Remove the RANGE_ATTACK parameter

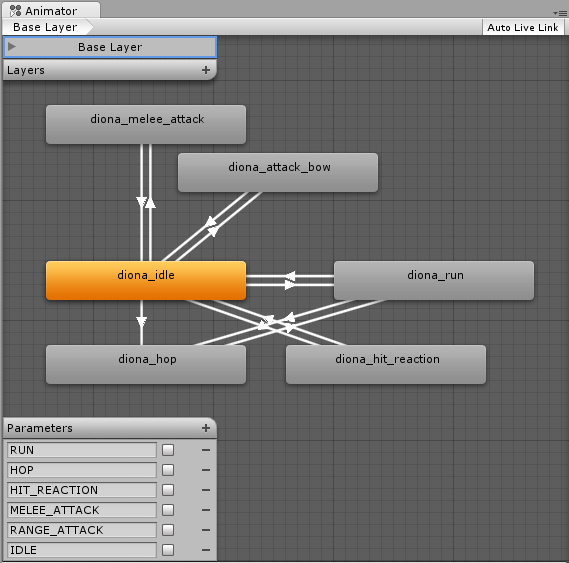(206, 530)
